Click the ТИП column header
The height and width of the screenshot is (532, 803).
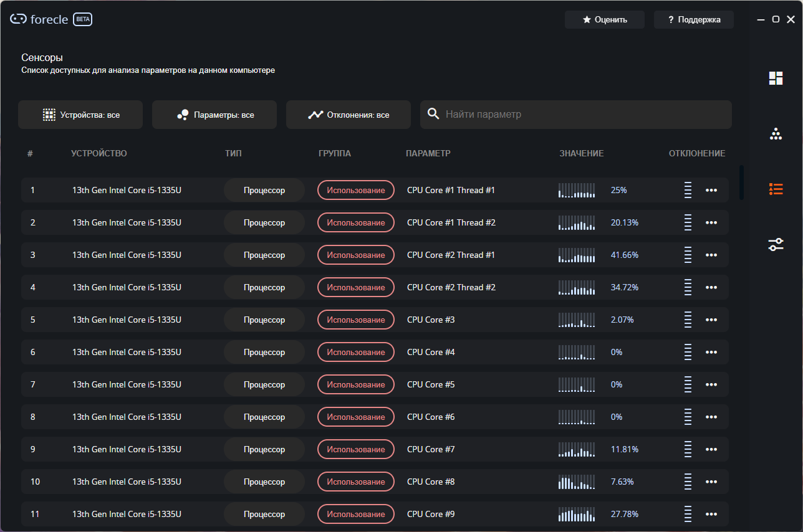[x=233, y=153]
